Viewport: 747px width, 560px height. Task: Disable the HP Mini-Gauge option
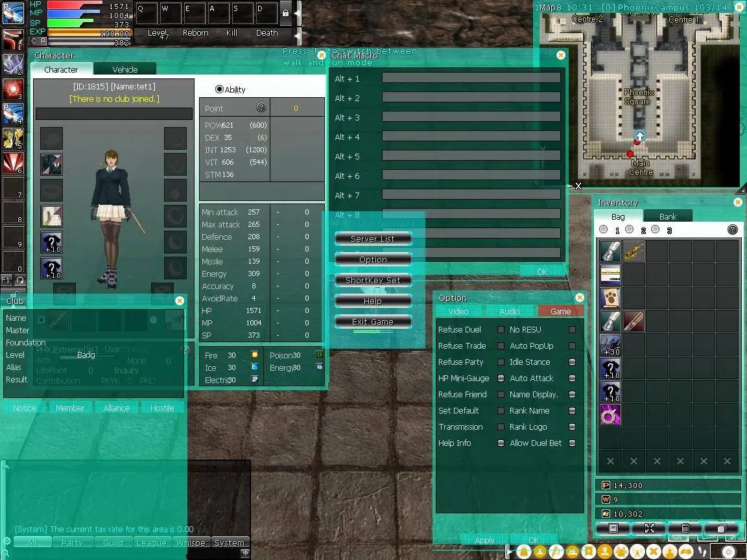[501, 378]
